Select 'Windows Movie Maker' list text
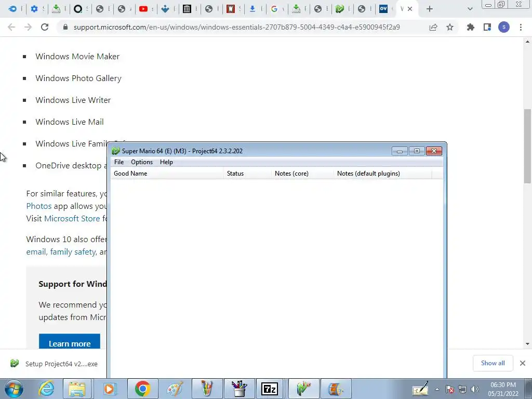Image resolution: width=532 pixels, height=399 pixels. point(77,56)
